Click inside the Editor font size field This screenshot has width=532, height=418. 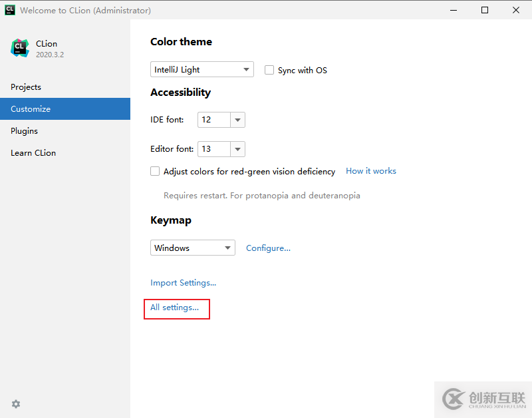(x=213, y=149)
